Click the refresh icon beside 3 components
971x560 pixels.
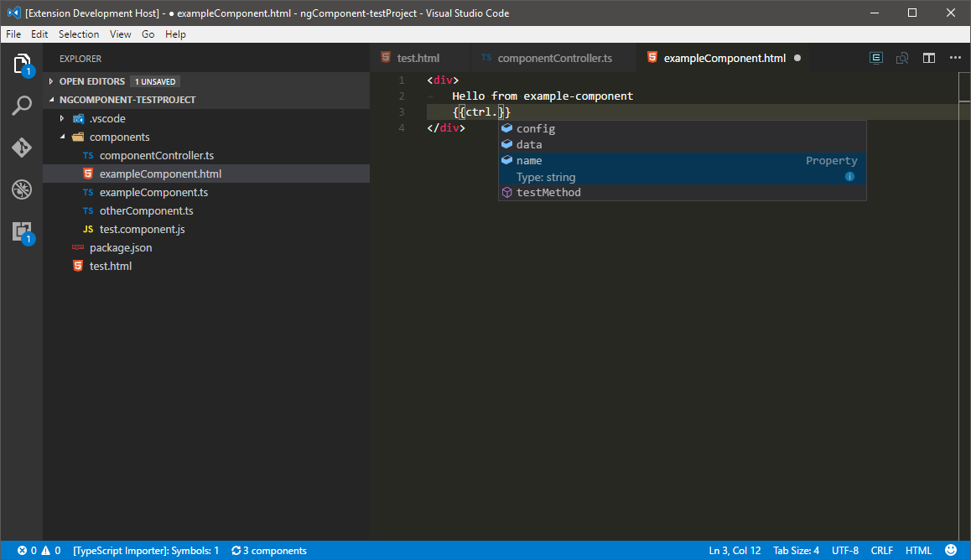[x=236, y=550]
